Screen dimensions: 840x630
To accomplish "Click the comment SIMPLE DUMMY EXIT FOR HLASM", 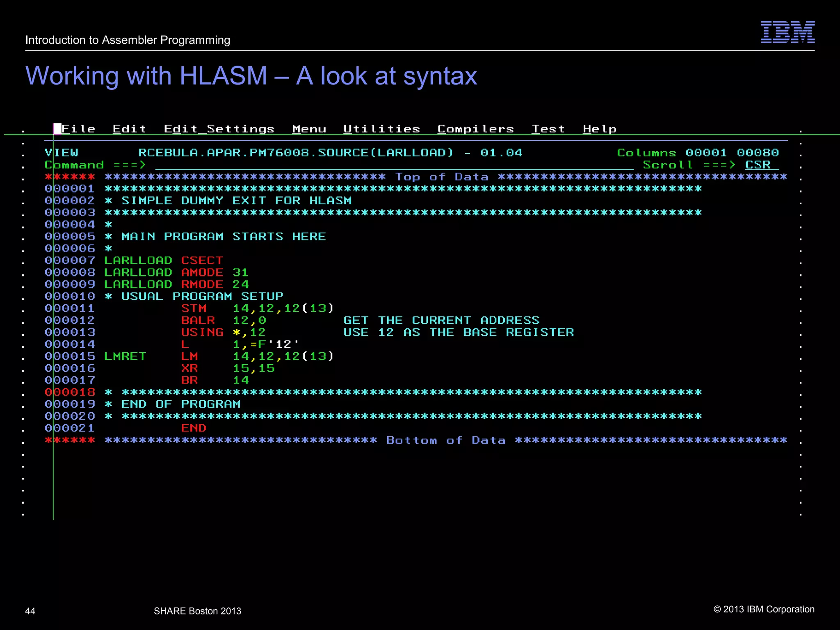I will (x=237, y=201).
